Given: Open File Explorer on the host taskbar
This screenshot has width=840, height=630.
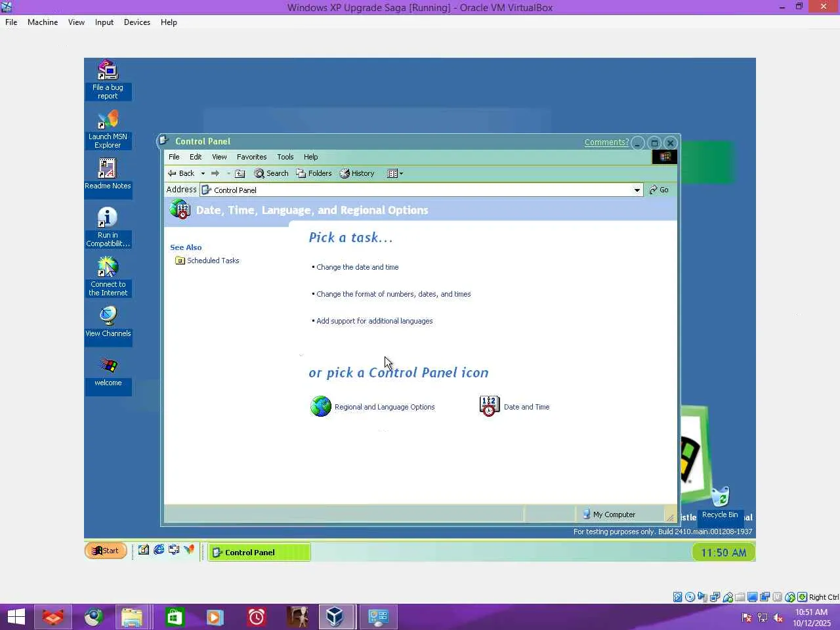Looking at the screenshot, I should pos(132,617).
